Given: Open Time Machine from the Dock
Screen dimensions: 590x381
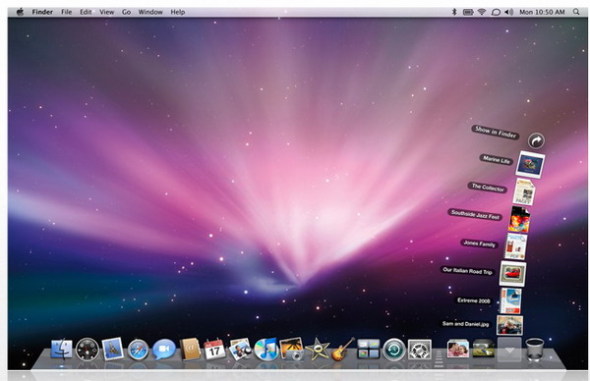Looking at the screenshot, I should click(394, 349).
